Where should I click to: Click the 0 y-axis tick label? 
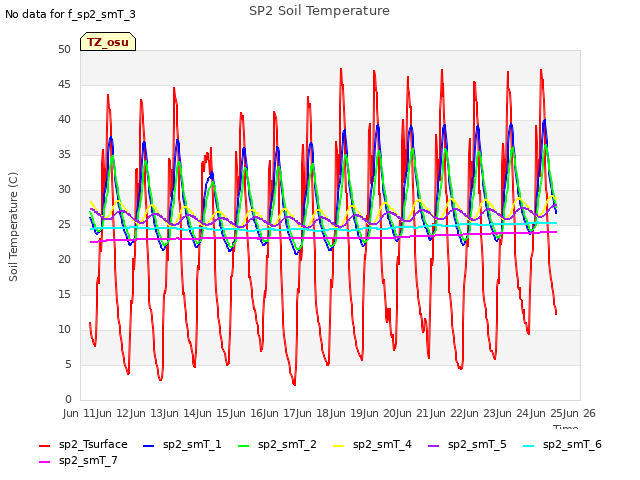coord(68,400)
